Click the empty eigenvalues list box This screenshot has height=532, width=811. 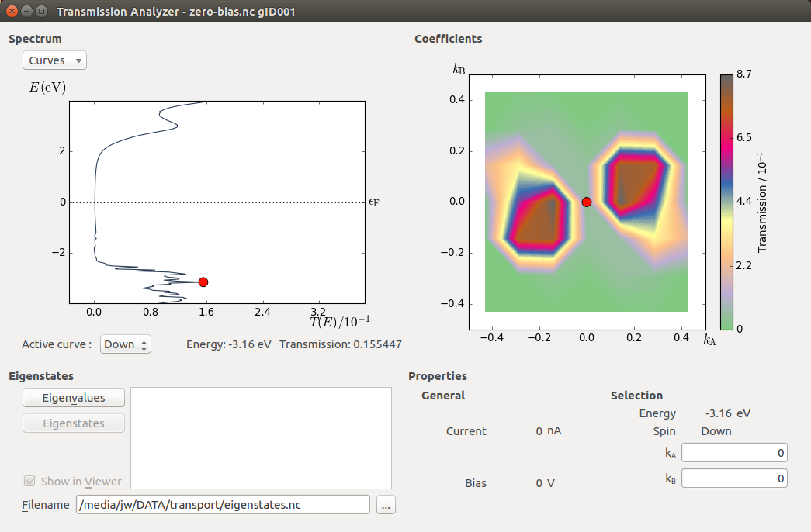[x=262, y=438]
